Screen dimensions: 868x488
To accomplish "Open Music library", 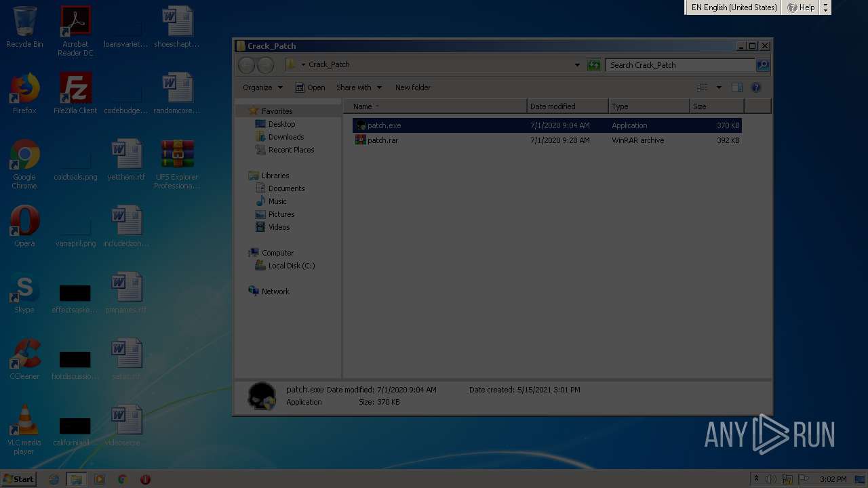I will [x=277, y=201].
